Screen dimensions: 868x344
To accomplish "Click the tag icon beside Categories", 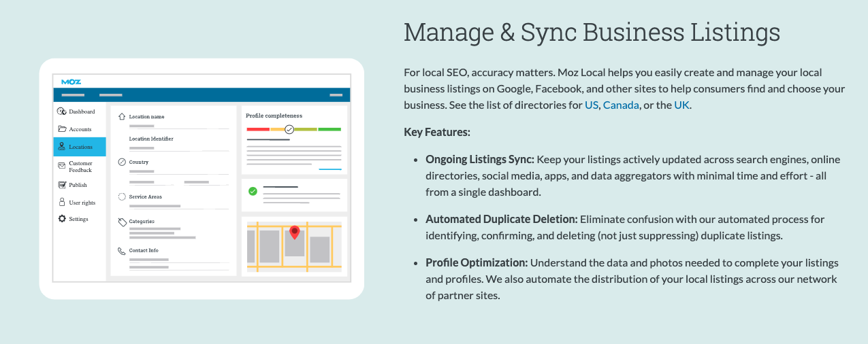I will click(122, 222).
